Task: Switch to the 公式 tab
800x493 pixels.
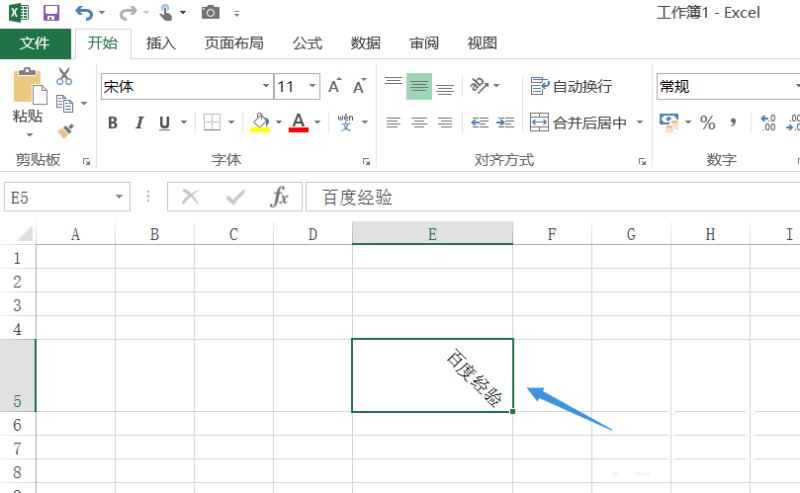Action: tap(308, 43)
